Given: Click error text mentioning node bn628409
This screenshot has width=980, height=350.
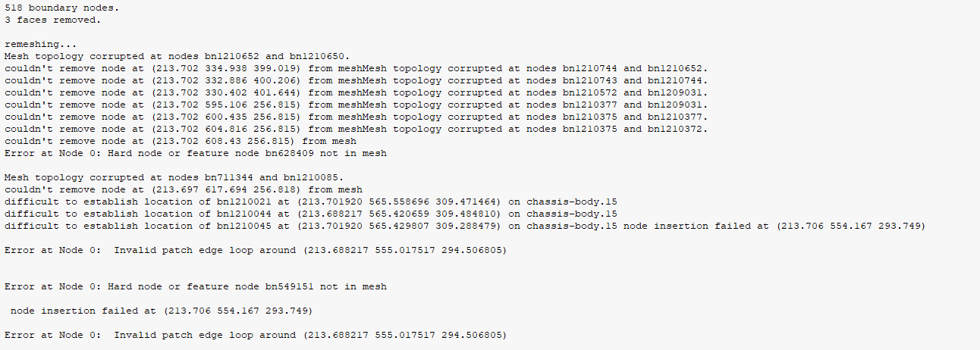Looking at the screenshot, I should (195, 153).
